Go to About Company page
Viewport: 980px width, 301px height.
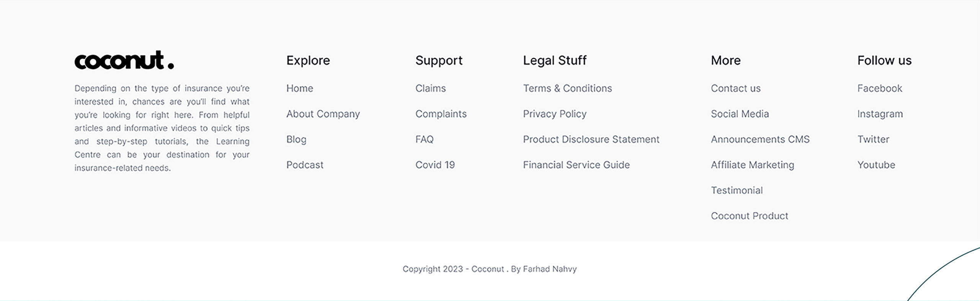[x=323, y=114]
